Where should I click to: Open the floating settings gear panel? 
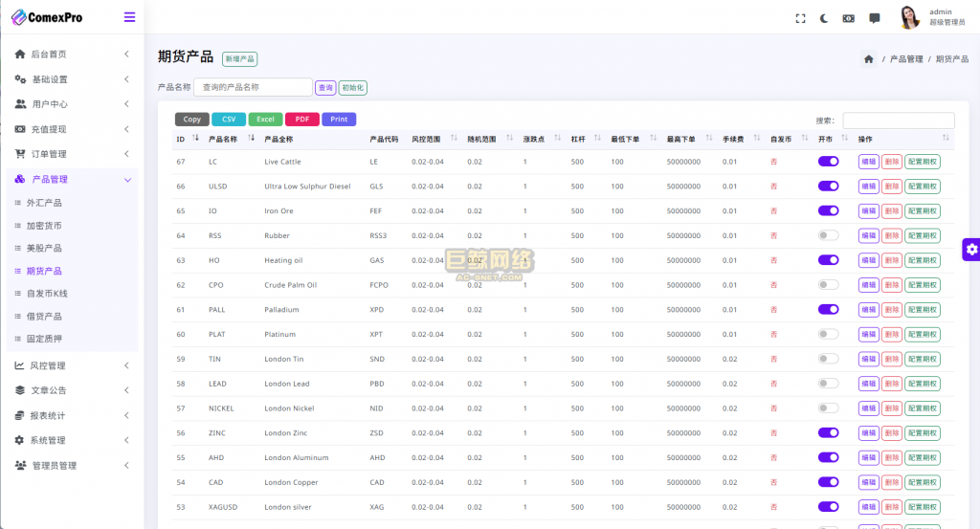(x=971, y=250)
